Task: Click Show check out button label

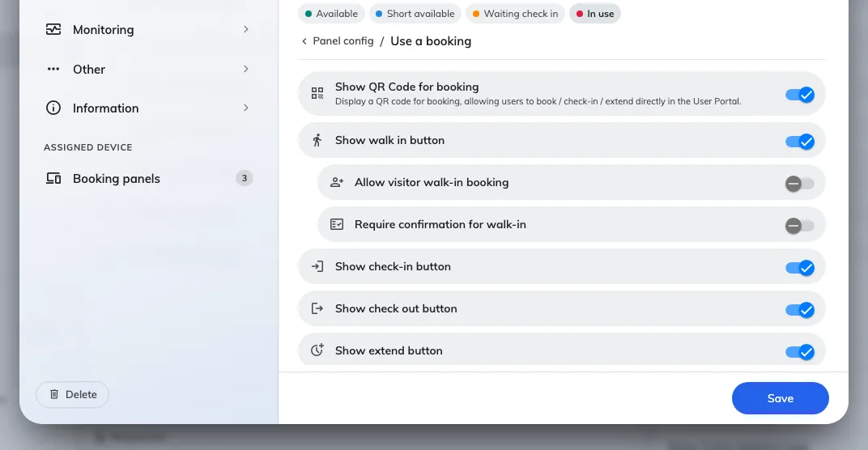Action: pyautogui.click(x=397, y=308)
